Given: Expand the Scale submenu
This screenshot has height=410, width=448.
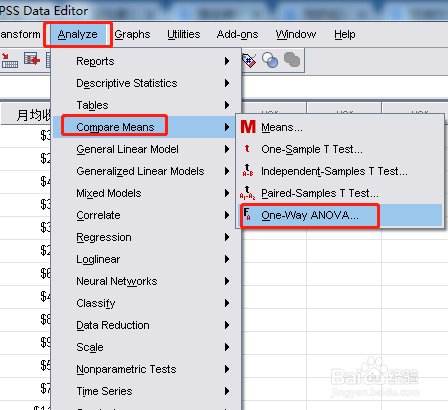Looking at the screenshot, I should coord(147,347).
